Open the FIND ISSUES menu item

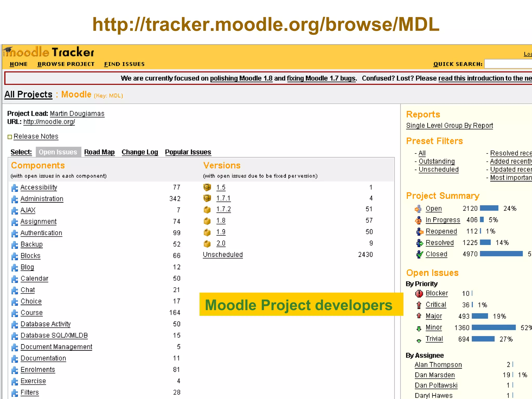(124, 64)
